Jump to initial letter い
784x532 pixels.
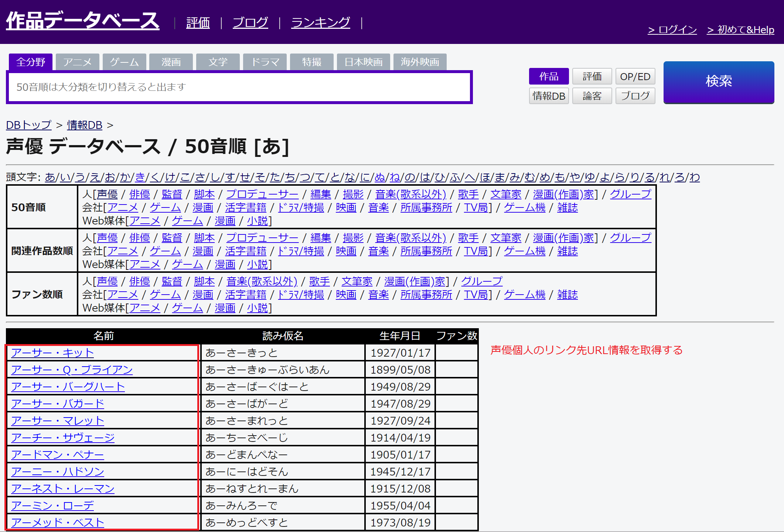point(65,177)
